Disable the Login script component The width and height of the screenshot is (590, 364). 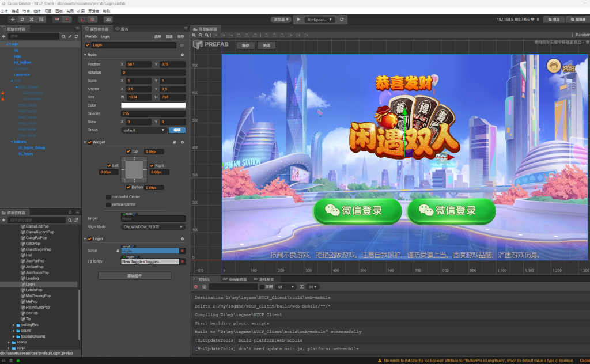coord(89,239)
